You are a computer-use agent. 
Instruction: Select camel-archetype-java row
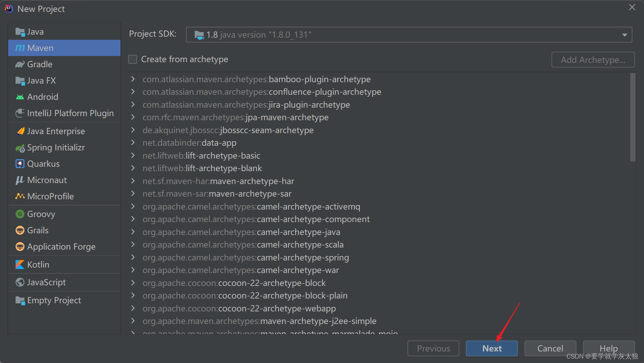(378, 232)
